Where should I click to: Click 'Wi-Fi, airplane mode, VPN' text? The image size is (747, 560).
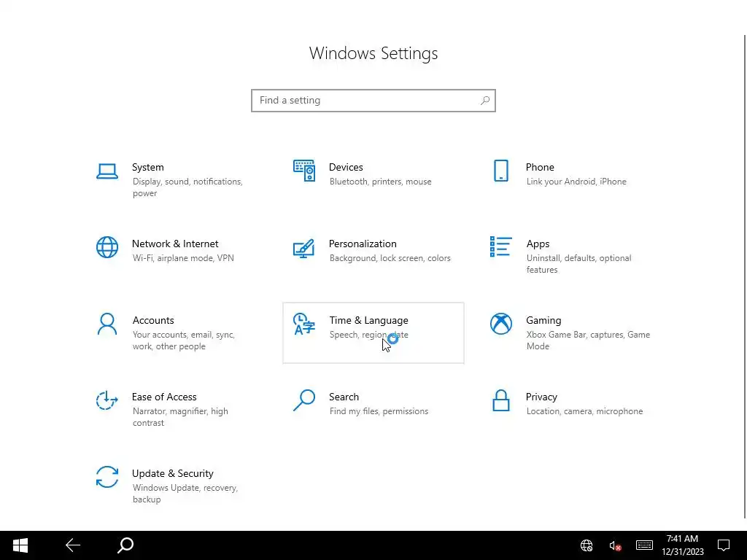point(183,258)
